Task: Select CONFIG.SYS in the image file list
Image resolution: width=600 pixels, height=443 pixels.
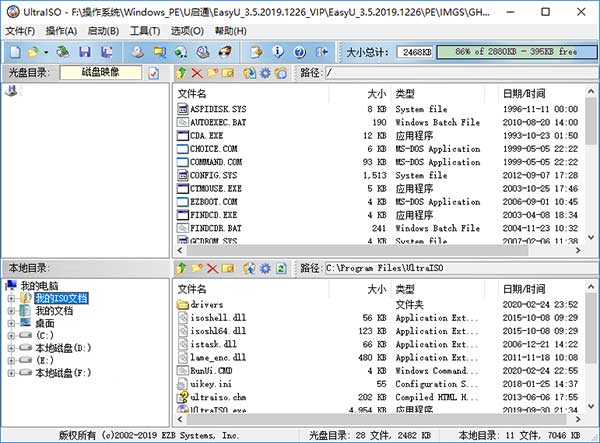Action: (214, 175)
